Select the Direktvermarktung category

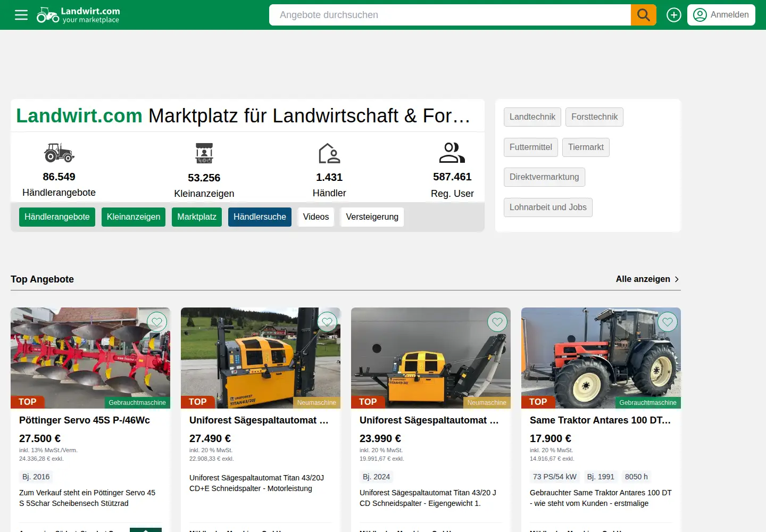(x=544, y=177)
